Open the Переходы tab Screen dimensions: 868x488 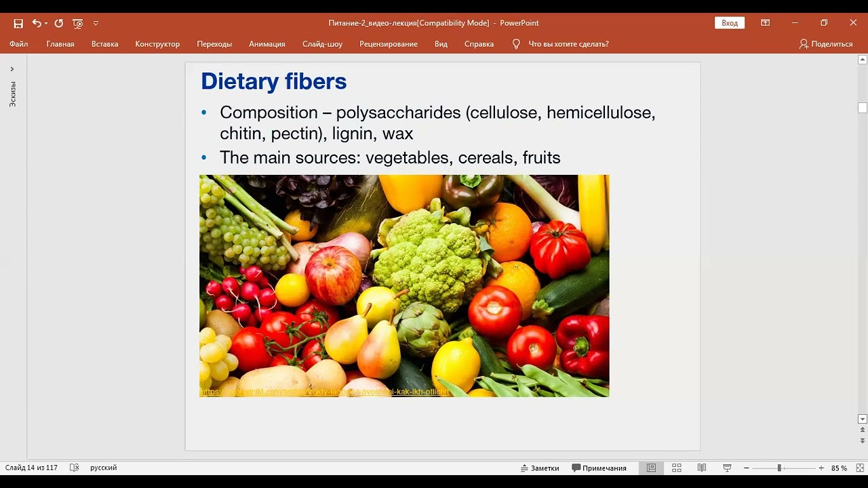click(214, 43)
